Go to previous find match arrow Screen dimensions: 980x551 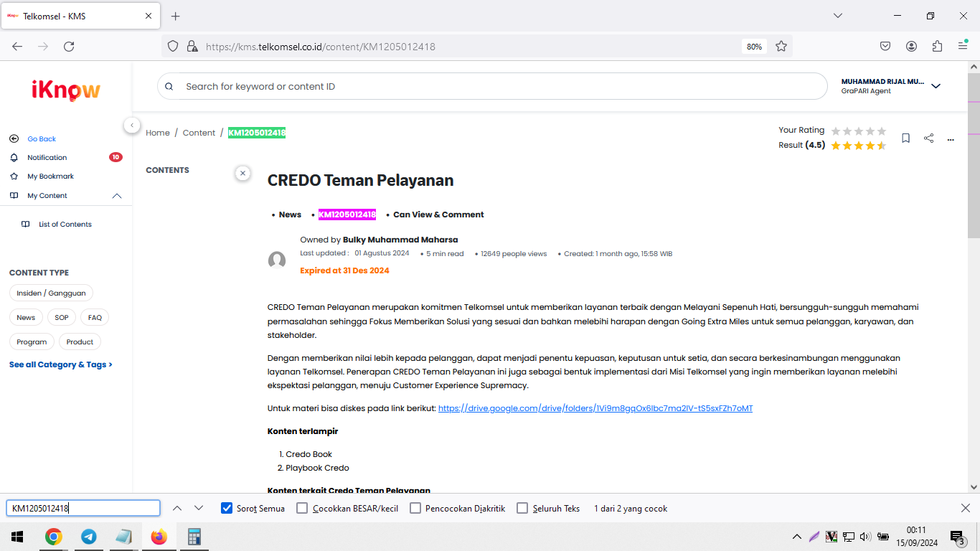177,508
